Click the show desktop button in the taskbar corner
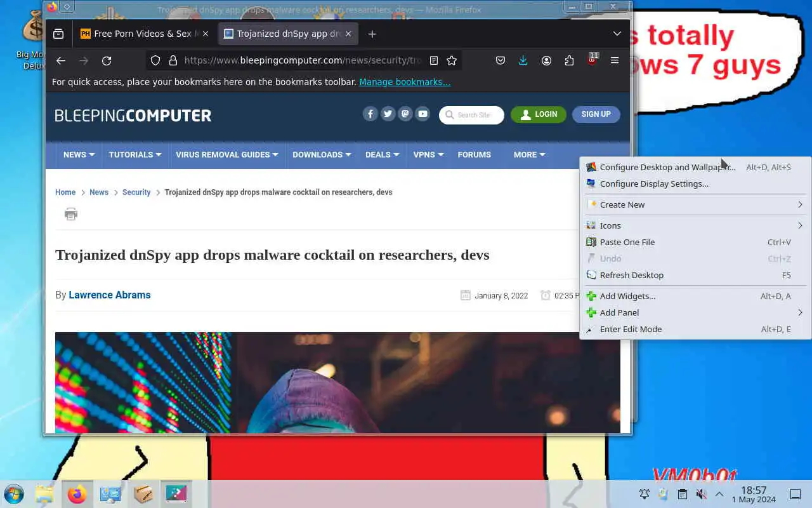The image size is (812, 508). point(796,494)
